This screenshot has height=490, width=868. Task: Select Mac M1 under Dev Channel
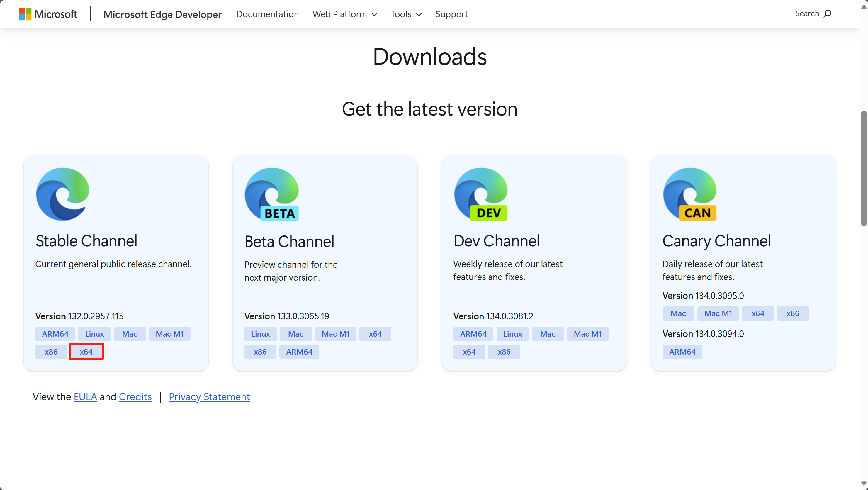[587, 334]
